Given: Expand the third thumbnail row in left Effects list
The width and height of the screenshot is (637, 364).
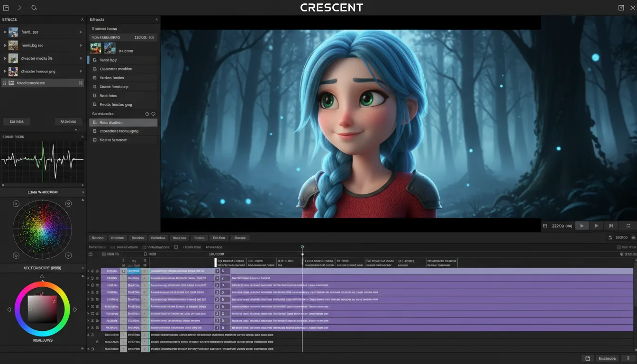Looking at the screenshot, I should [x=5, y=58].
